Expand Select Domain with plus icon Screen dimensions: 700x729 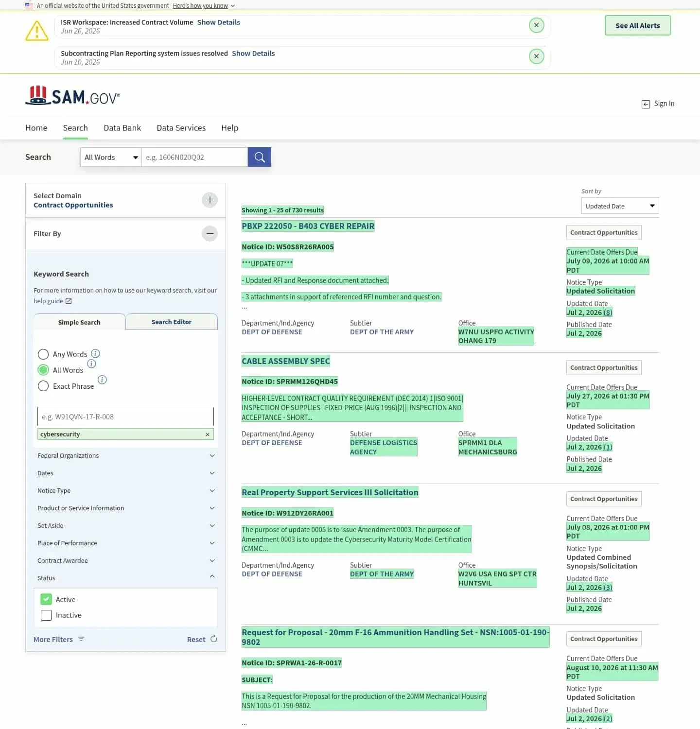[210, 200]
